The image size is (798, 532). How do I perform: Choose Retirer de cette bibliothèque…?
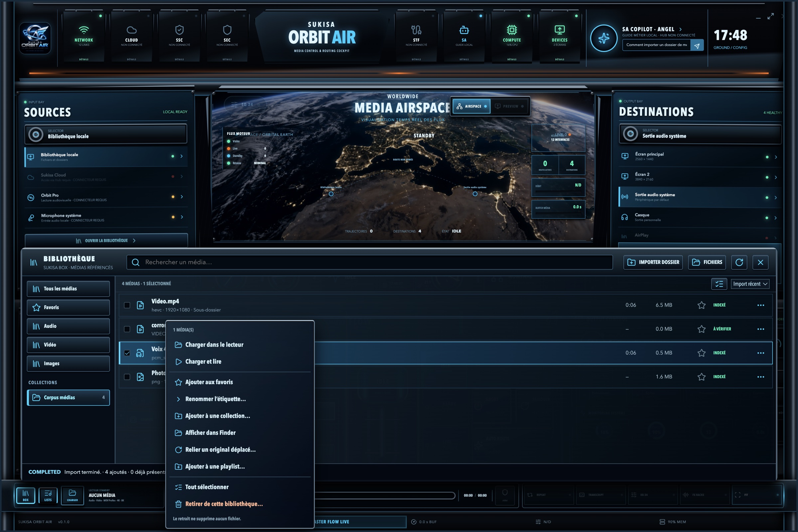[x=240, y=504]
